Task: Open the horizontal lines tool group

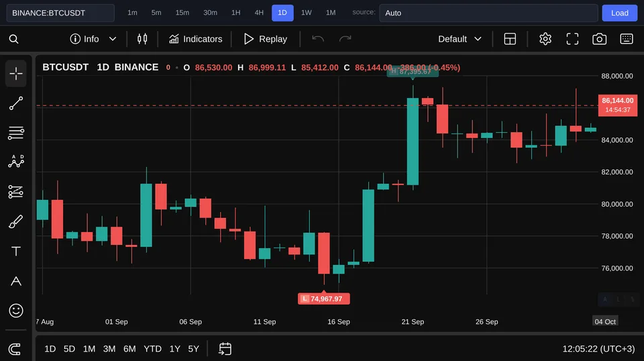Action: point(16,133)
